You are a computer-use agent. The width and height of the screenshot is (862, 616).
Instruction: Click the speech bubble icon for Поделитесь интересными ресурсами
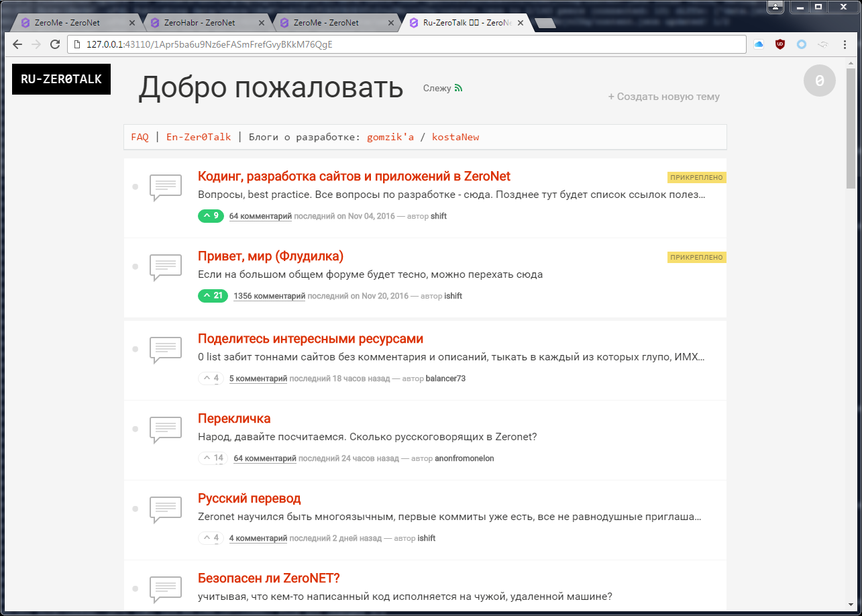pos(165,350)
